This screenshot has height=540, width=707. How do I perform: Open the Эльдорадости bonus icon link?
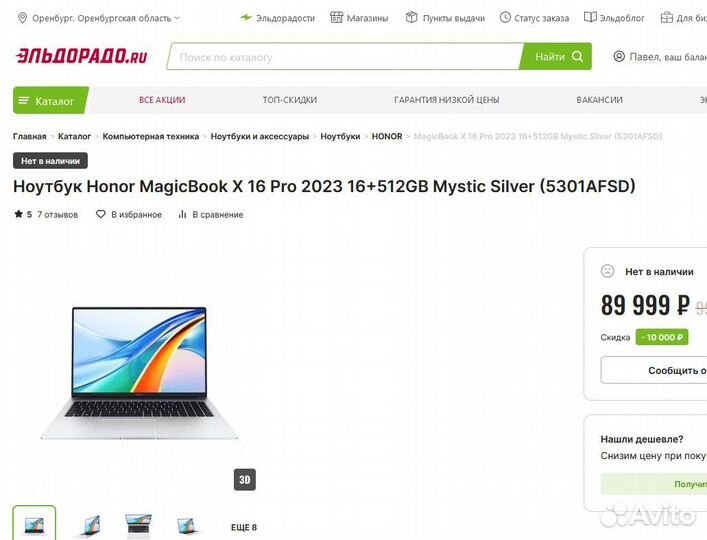tap(246, 18)
